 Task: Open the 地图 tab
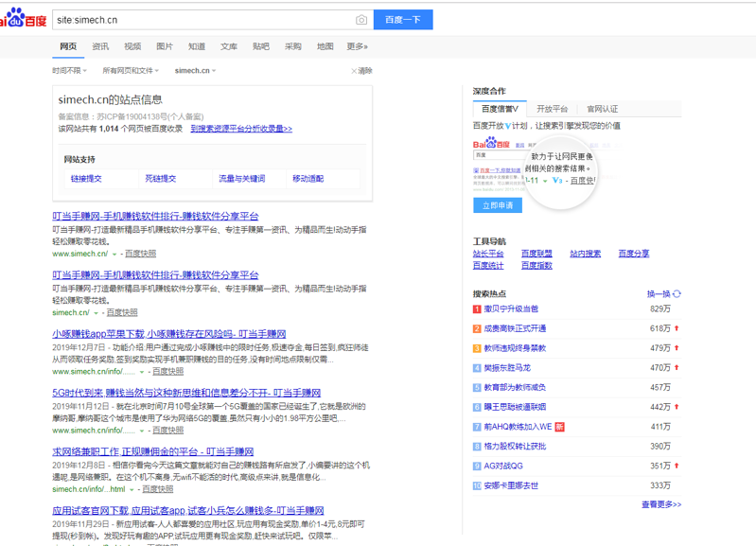(x=325, y=46)
